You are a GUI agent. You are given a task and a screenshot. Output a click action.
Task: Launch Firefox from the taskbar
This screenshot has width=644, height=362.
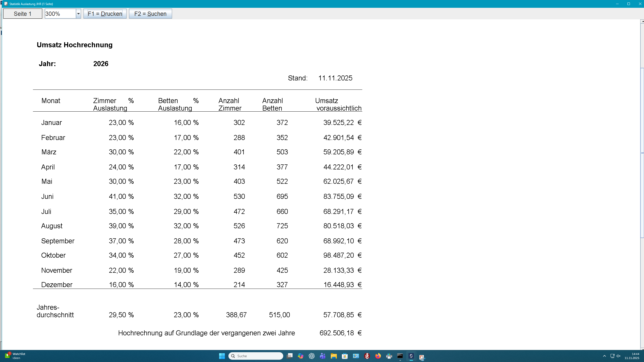(x=378, y=356)
